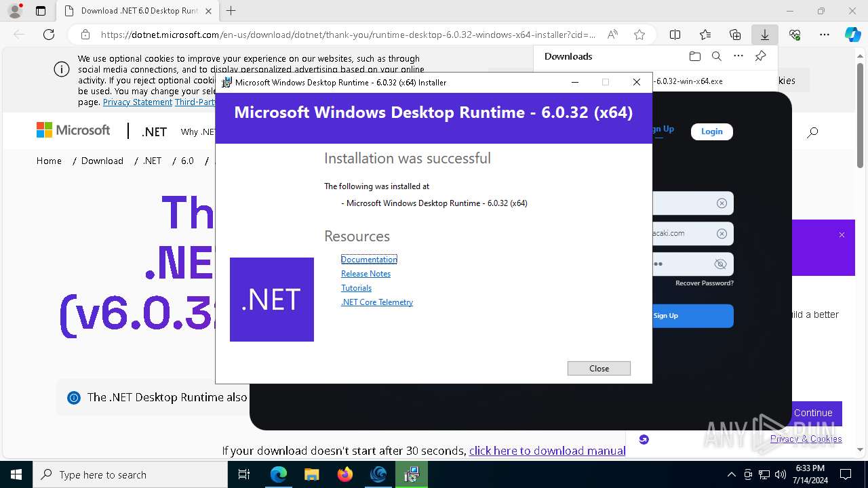Open the Privacy Statement link in cookie banner
The width and height of the screenshot is (868, 488).
tap(138, 102)
